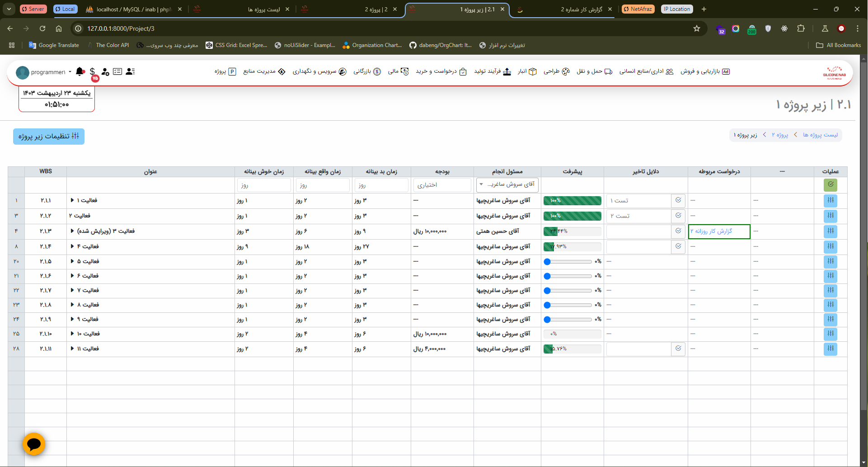This screenshot has width=868, height=467.
Task: Click settings icon for row ۲.۱.۱
Action: pos(830,201)
